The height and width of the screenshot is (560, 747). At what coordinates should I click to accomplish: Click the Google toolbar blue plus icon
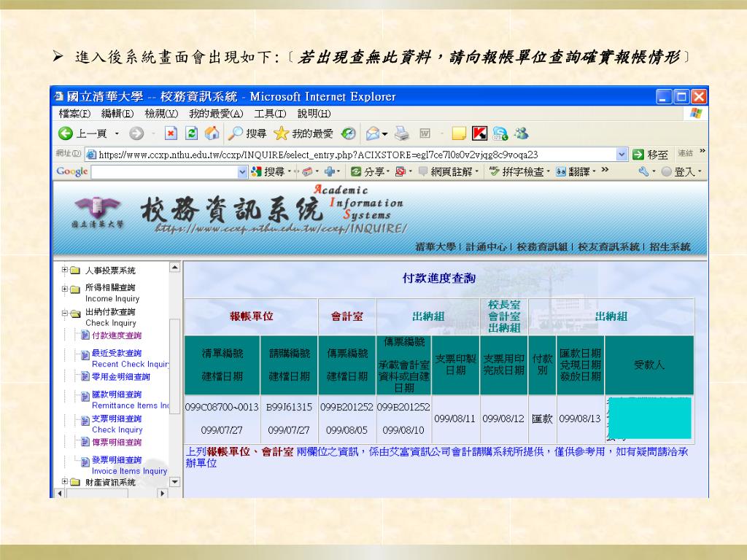tap(329, 171)
